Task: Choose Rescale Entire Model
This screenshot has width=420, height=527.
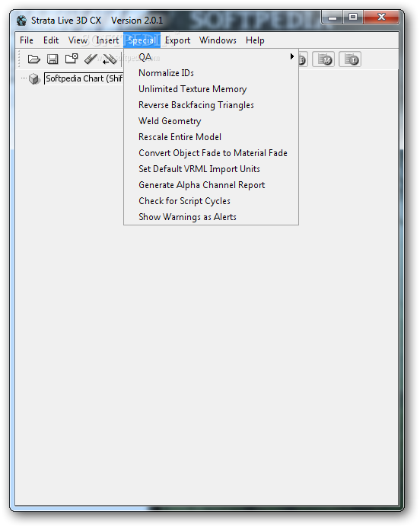Action: pyautogui.click(x=212, y=137)
